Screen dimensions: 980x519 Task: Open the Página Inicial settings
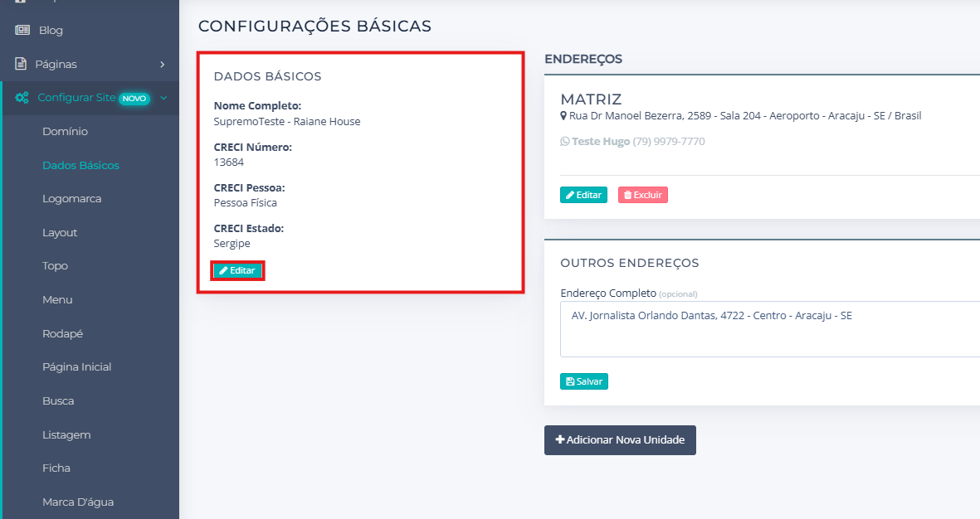(x=76, y=367)
